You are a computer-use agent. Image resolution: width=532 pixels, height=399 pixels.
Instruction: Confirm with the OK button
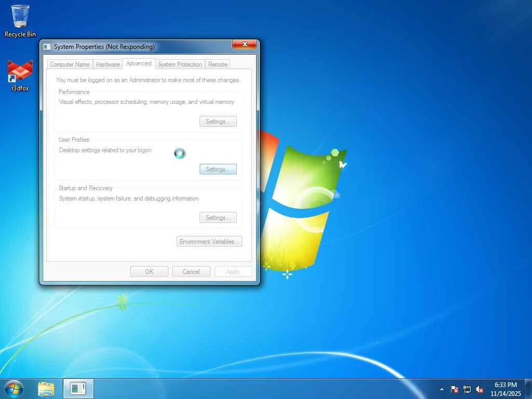pos(149,271)
